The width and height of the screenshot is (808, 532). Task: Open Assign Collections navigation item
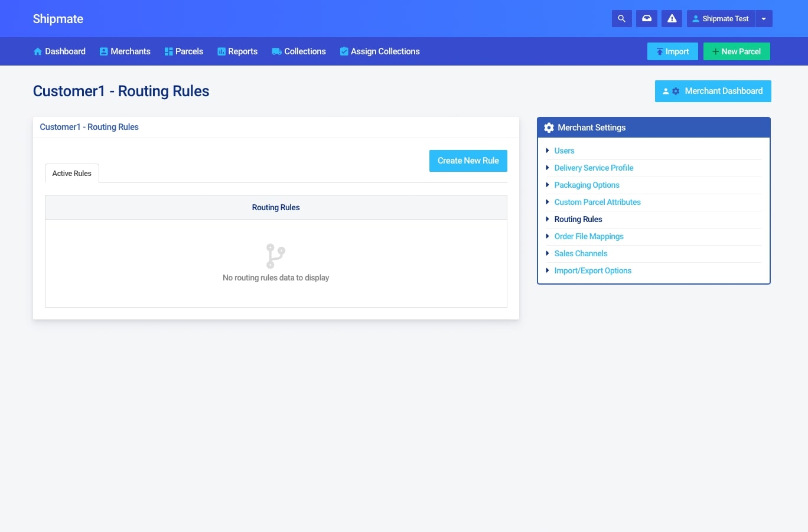pos(380,51)
